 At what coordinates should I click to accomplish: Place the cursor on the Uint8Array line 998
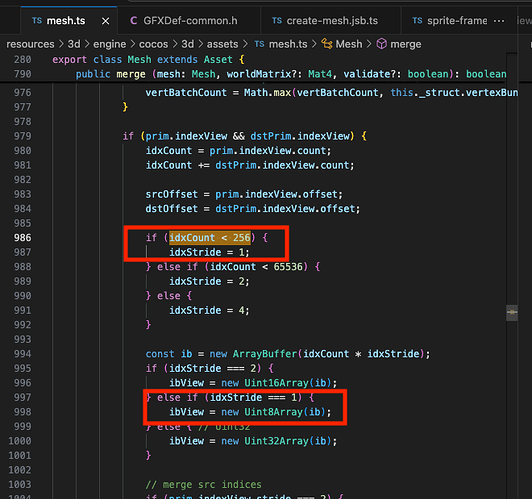(x=250, y=412)
